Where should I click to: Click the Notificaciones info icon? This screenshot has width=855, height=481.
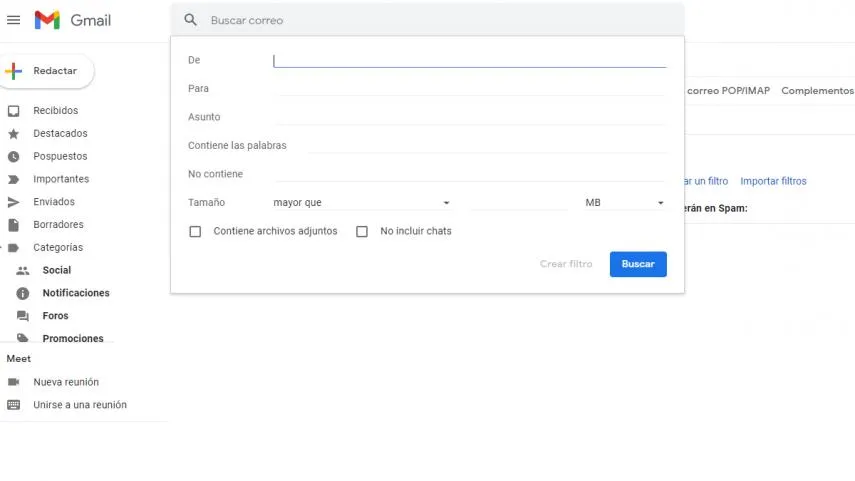[22, 293]
